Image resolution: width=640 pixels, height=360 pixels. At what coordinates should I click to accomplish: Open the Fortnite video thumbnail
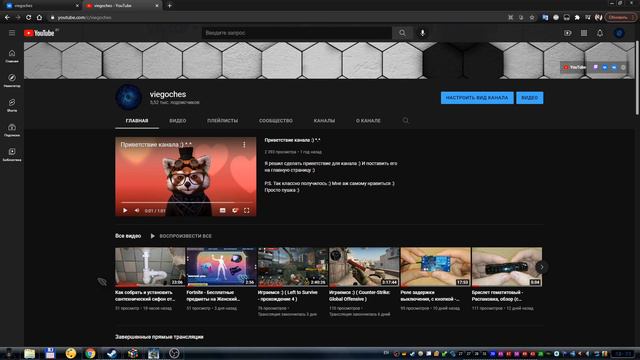221,267
